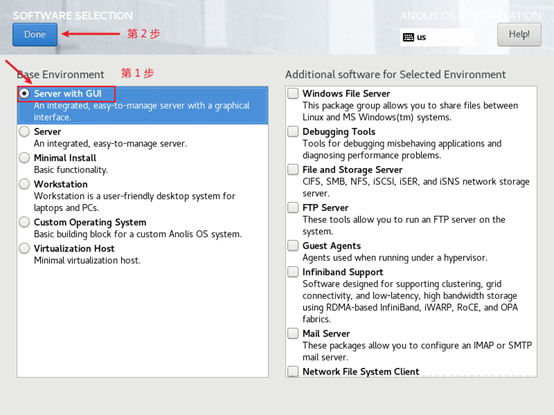554x415 pixels.
Task: Click 'Debugging Tools' label
Action: click(x=339, y=132)
